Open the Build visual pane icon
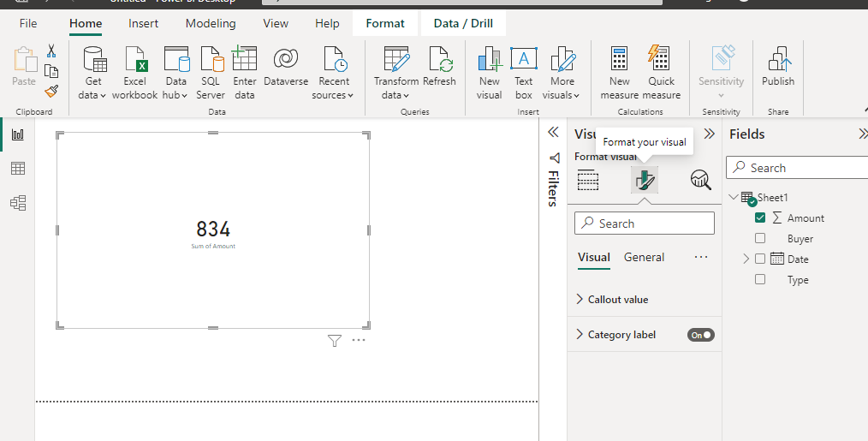This screenshot has width=868, height=441. click(x=588, y=181)
